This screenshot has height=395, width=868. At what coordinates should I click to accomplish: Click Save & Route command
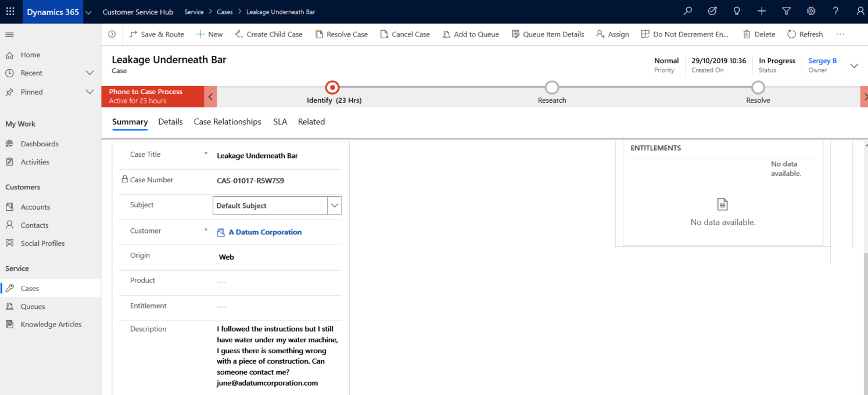[x=156, y=34]
